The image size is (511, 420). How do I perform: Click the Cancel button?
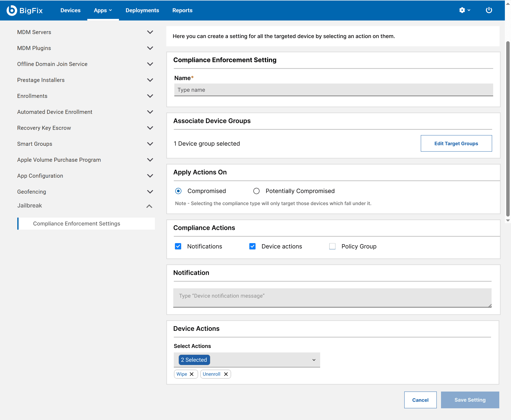coord(420,400)
